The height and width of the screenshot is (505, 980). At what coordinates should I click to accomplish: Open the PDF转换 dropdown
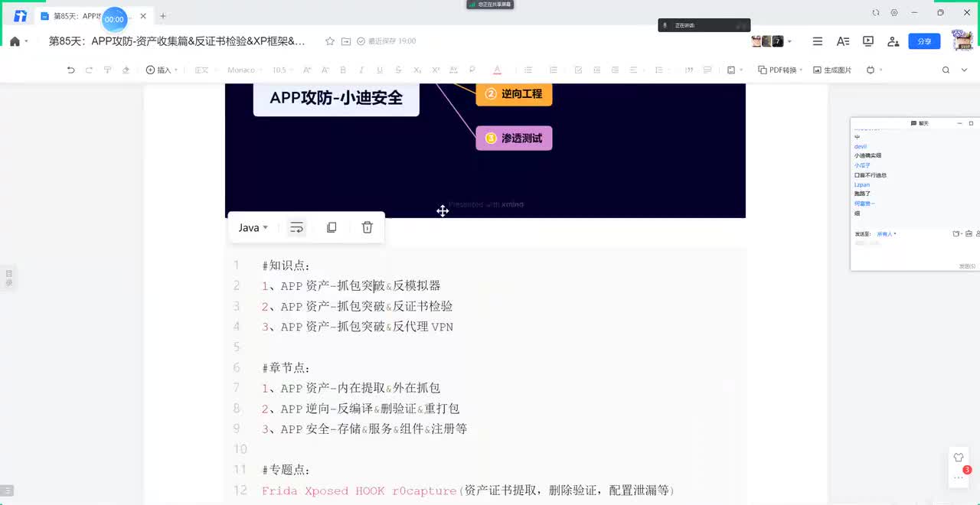tap(780, 70)
